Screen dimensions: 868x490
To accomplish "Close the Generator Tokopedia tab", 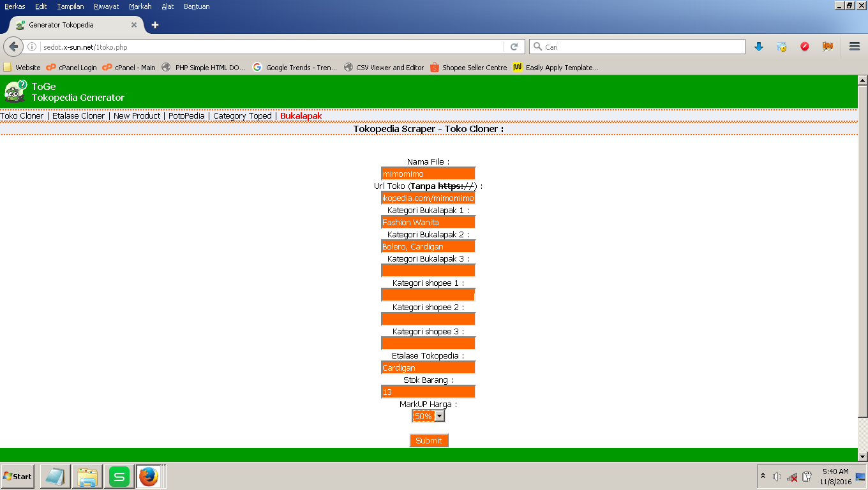I will click(x=134, y=25).
